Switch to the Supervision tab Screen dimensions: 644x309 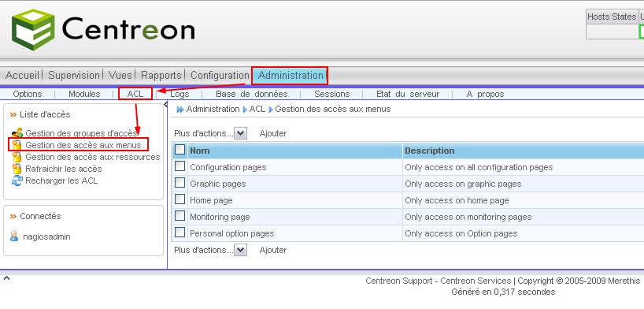click(x=74, y=76)
